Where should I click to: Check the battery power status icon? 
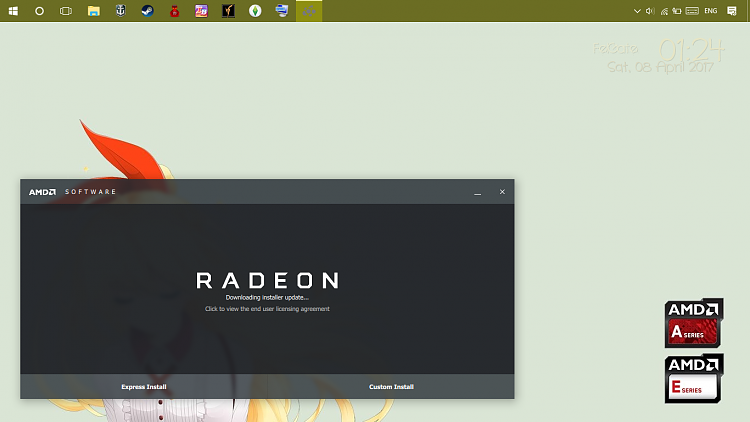677,11
